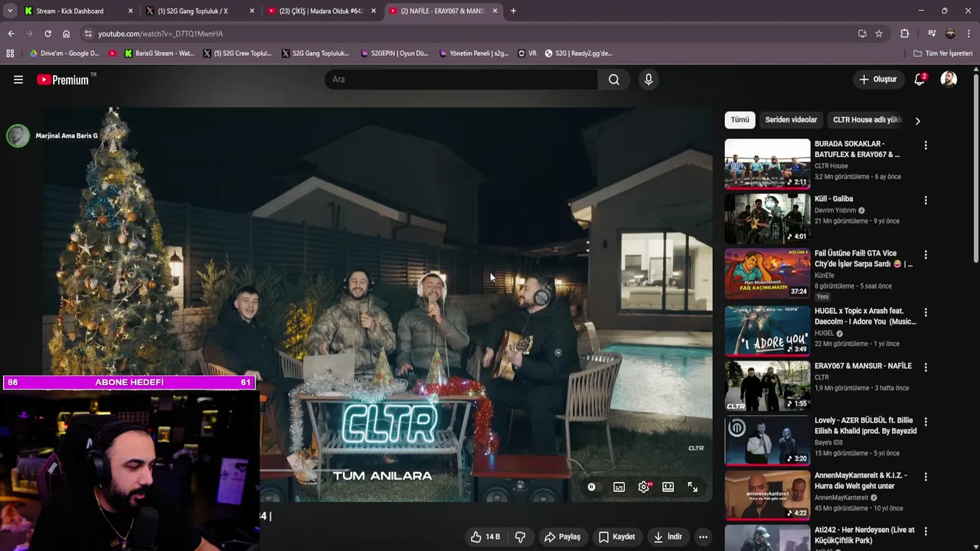
Task: Download the video with İndir
Action: tap(667, 536)
